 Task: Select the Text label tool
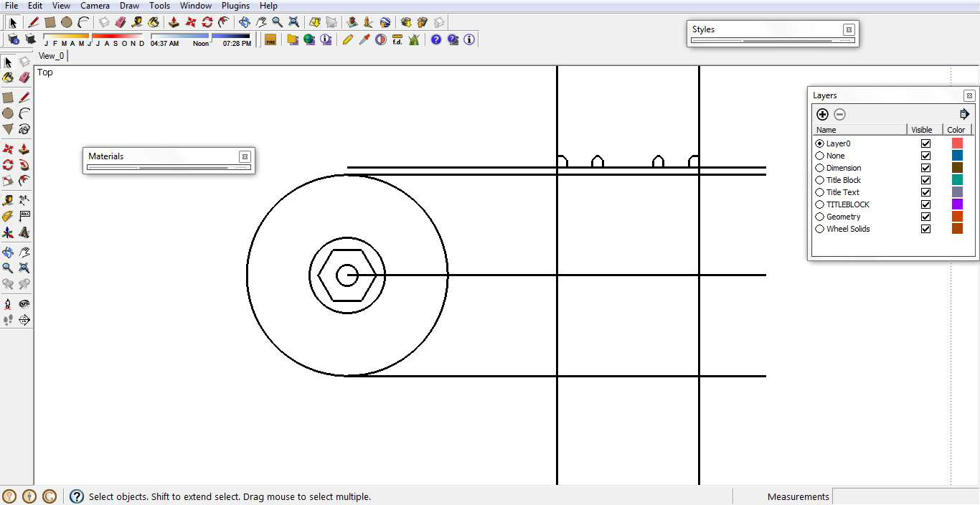[24, 216]
